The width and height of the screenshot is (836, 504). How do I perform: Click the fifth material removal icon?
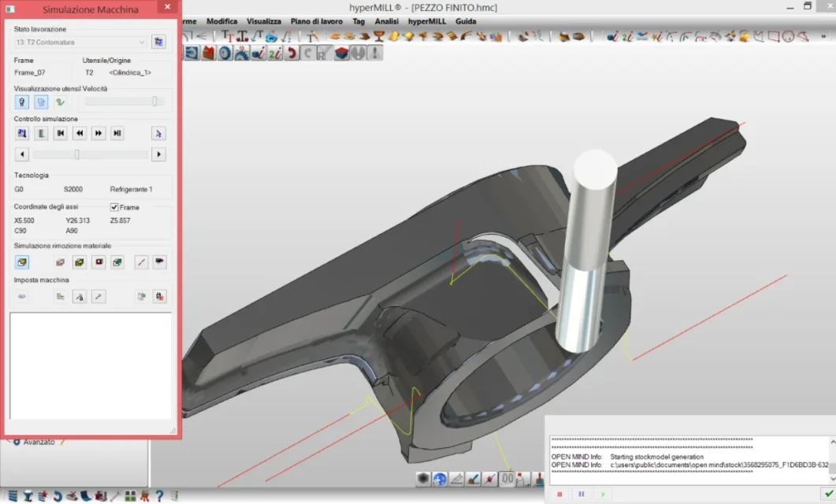pyautogui.click(x=117, y=262)
